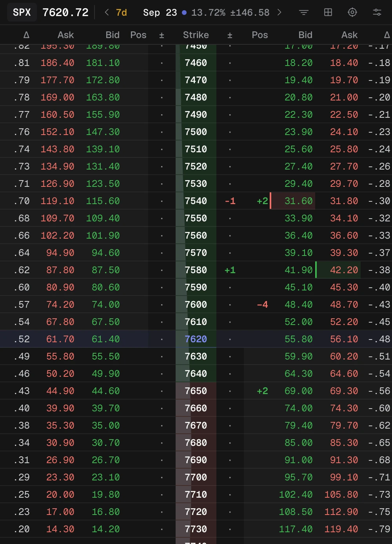
Task: Click put ask 99.10 at 7700
Action: (344, 477)
